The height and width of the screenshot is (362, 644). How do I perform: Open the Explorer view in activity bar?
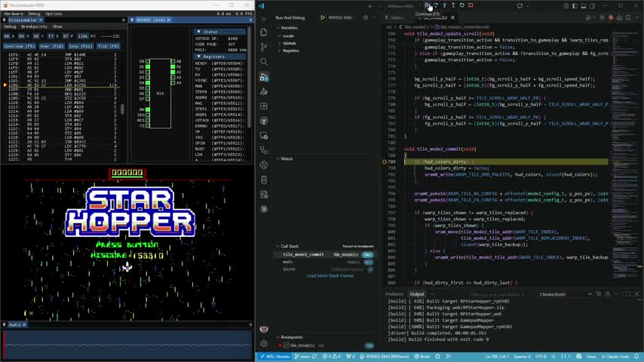click(x=264, y=32)
